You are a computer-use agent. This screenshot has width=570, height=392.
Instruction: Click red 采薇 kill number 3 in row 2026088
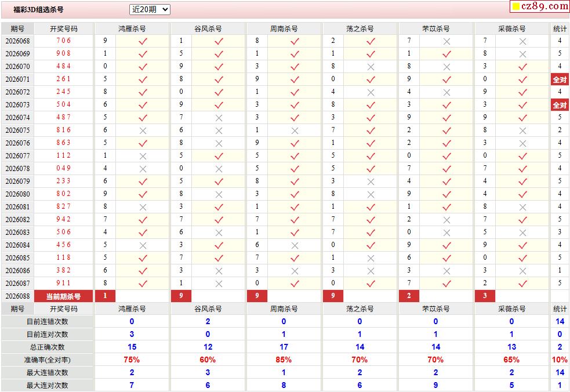485,296
